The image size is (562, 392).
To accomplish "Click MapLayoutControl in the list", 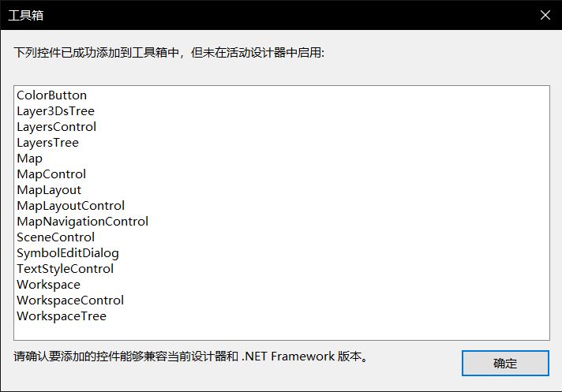I will tap(70, 206).
